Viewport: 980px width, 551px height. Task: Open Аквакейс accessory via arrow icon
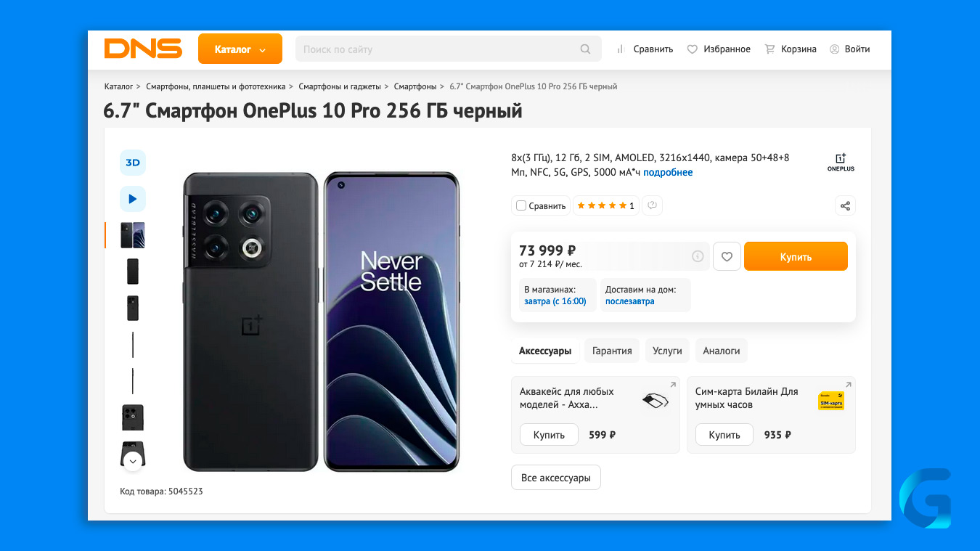click(672, 385)
